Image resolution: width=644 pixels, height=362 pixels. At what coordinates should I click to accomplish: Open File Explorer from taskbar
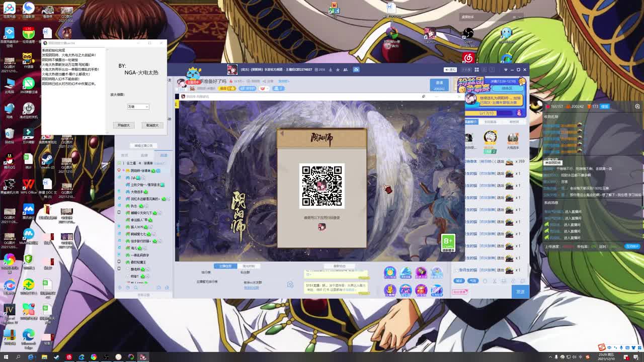pyautogui.click(x=44, y=357)
